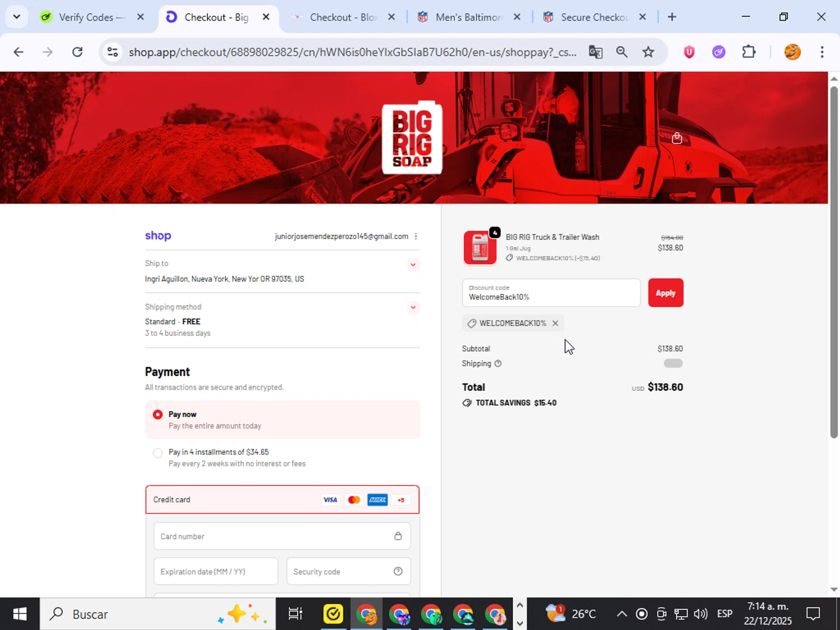Open the cart bag icon
The width and height of the screenshot is (840, 630).
point(677,138)
